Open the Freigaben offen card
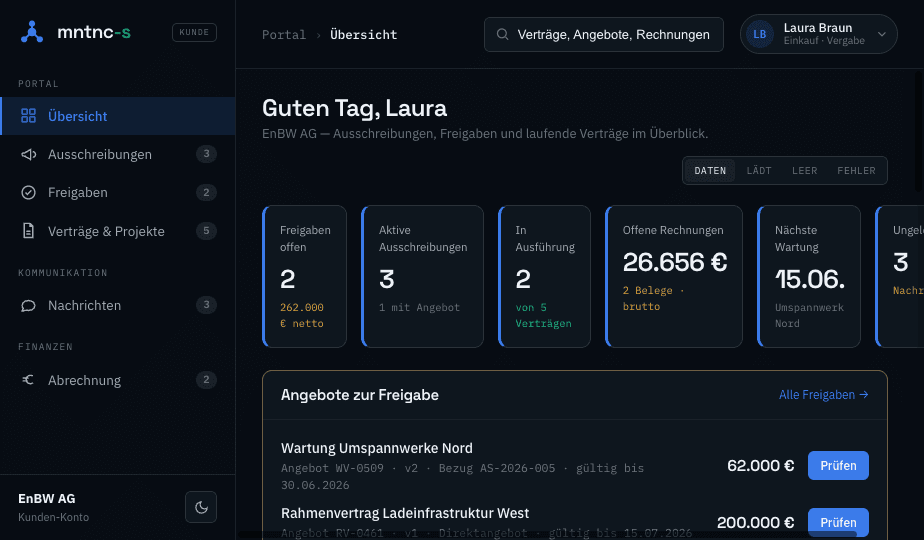Viewport: 924px width, 540px height. (x=304, y=276)
